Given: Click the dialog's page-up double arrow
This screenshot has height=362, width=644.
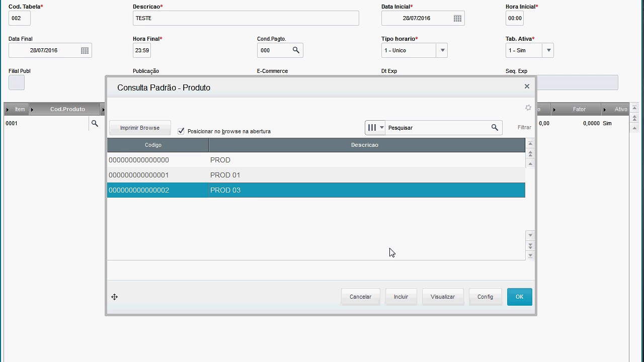Looking at the screenshot, I should 530,154.
